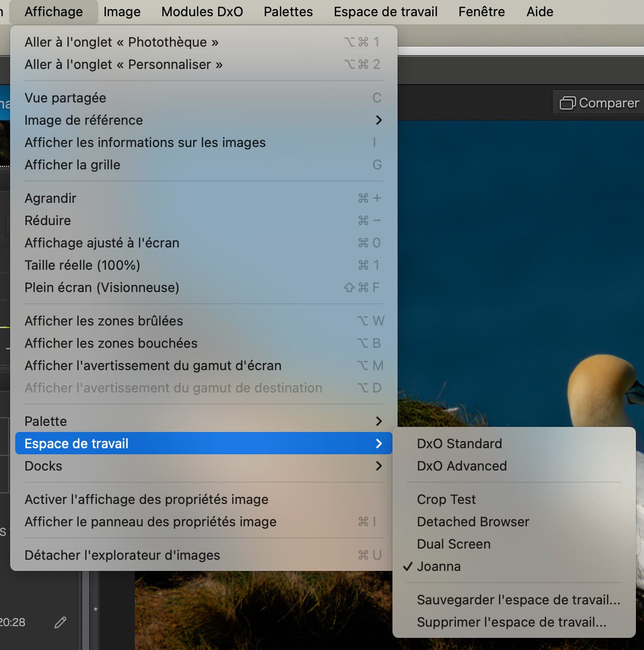Toggle Afficher les zones brûlées
The width and height of the screenshot is (644, 650).
tap(103, 321)
